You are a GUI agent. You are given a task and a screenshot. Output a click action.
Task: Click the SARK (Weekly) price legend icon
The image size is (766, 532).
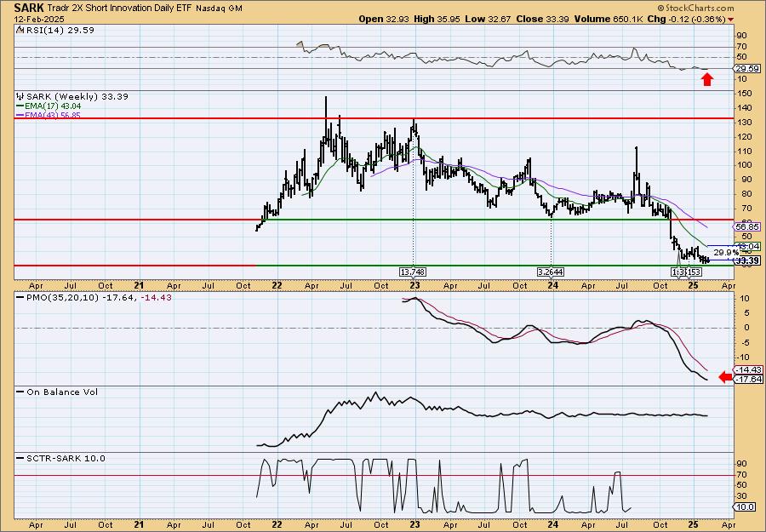(20, 96)
